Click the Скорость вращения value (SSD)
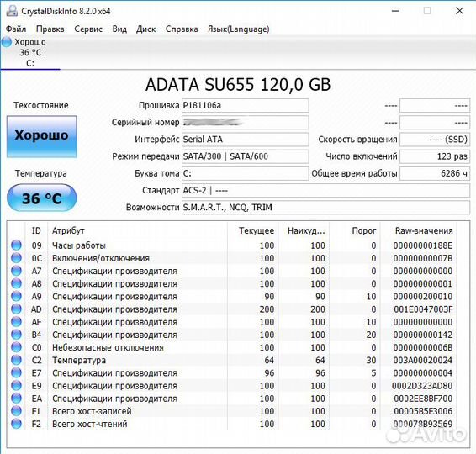 click(435, 140)
